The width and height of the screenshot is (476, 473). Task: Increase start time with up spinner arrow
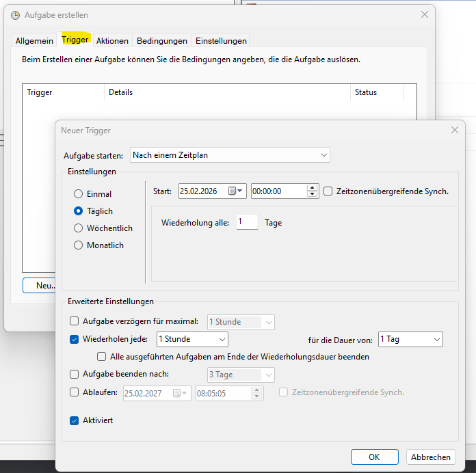click(313, 189)
